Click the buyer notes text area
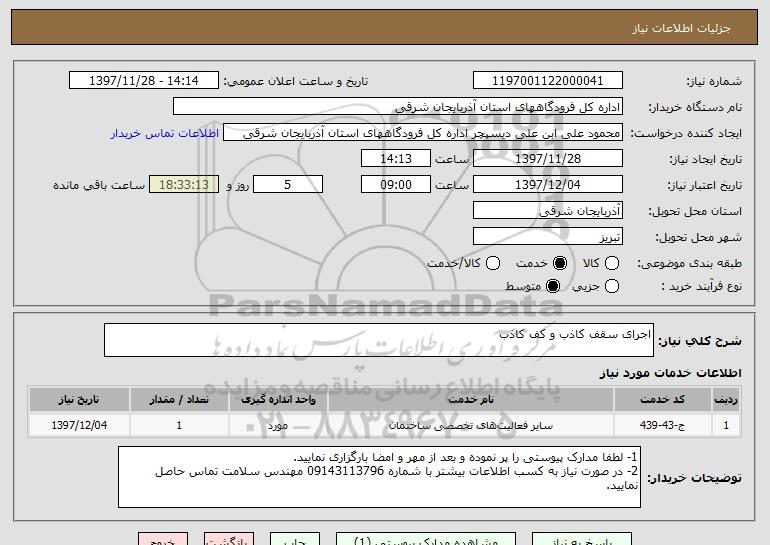The width and height of the screenshot is (770, 545). (x=379, y=477)
